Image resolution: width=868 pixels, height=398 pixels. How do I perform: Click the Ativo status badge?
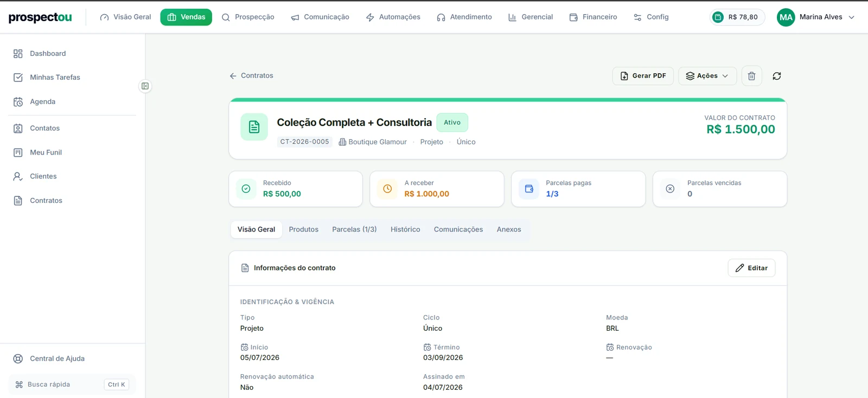click(x=452, y=123)
